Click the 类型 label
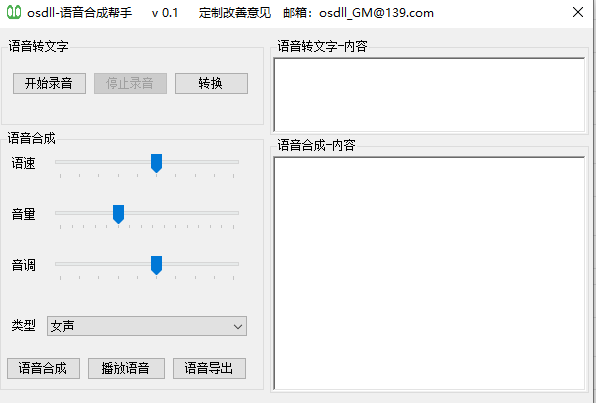 [x=24, y=325]
